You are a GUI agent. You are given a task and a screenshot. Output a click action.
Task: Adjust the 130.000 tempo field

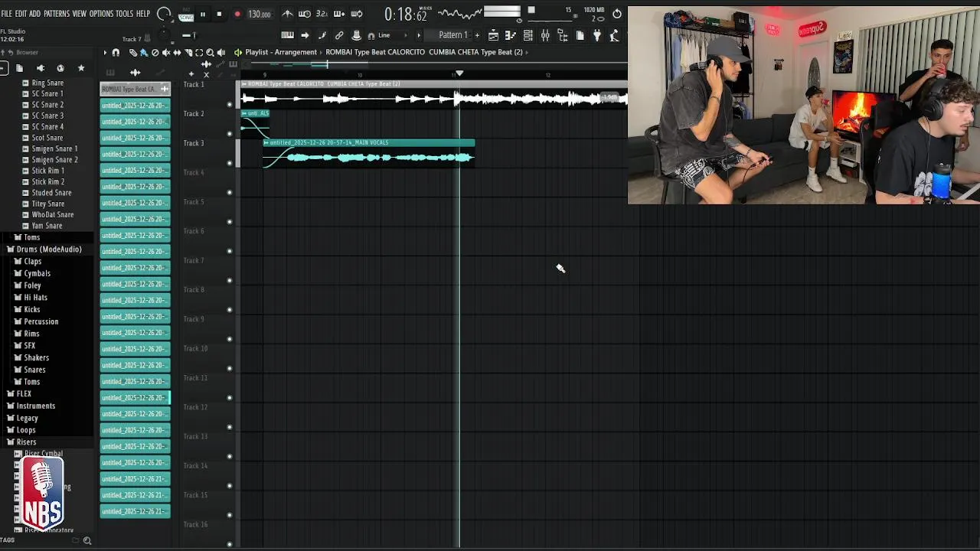[x=260, y=14]
